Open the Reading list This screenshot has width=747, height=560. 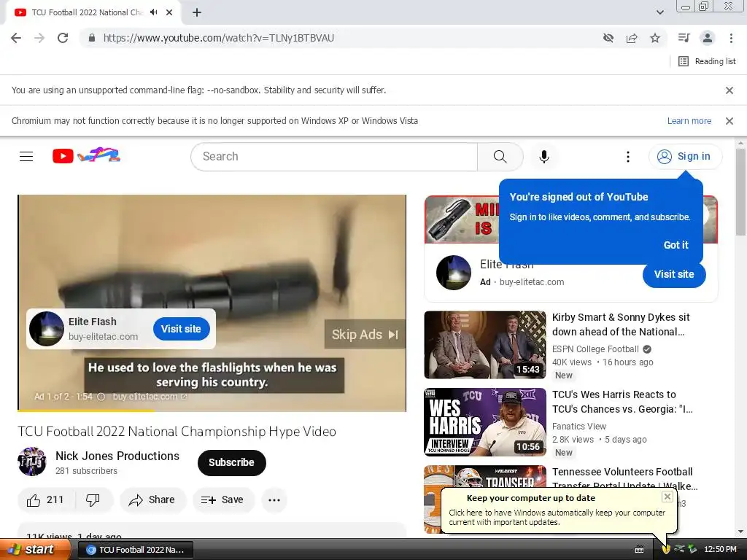pos(707,61)
